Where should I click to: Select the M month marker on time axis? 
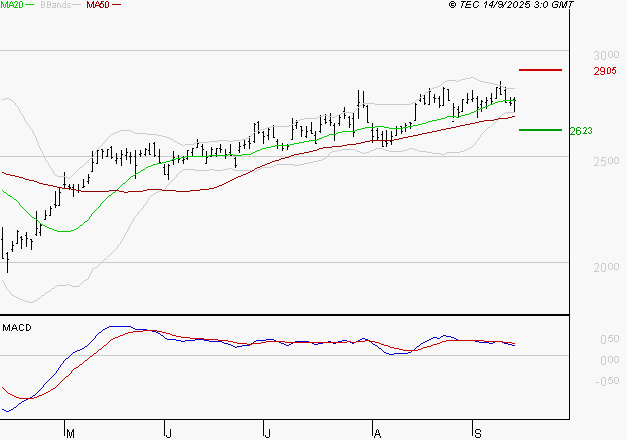[69, 432]
